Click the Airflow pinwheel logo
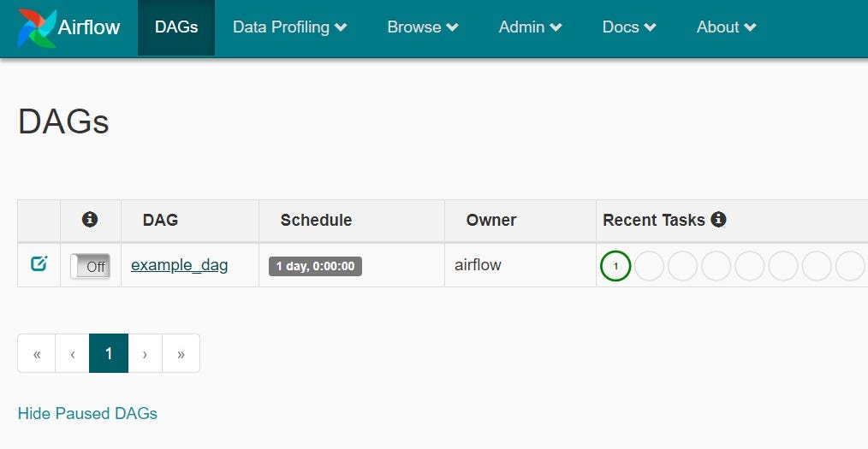868x449 pixels. click(x=37, y=27)
